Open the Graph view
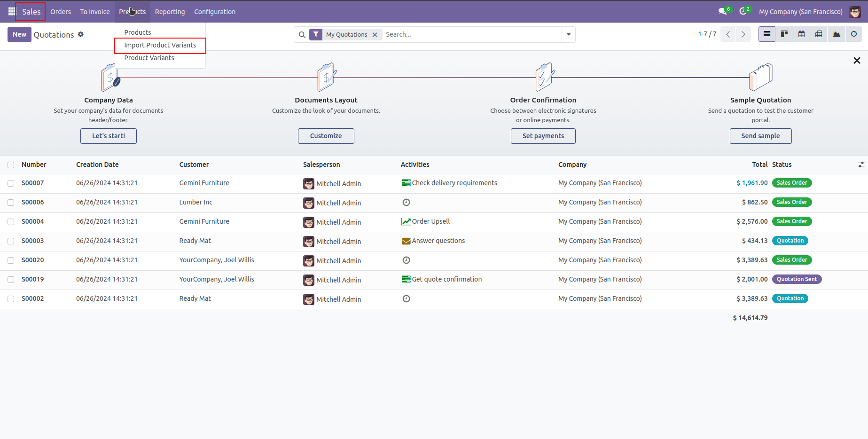Image resolution: width=868 pixels, height=439 pixels. pos(837,34)
